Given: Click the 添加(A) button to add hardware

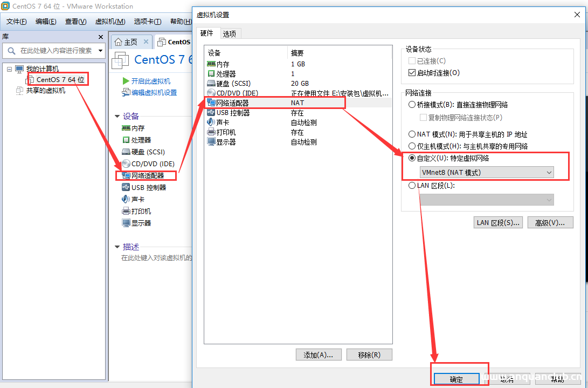Looking at the screenshot, I should click(x=318, y=355).
